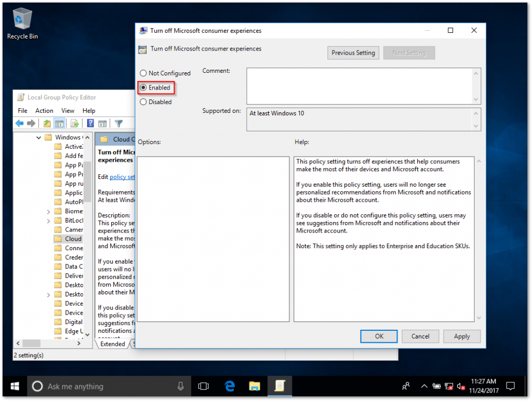Open the Windows Start menu
532x401 pixels.
[15, 386]
